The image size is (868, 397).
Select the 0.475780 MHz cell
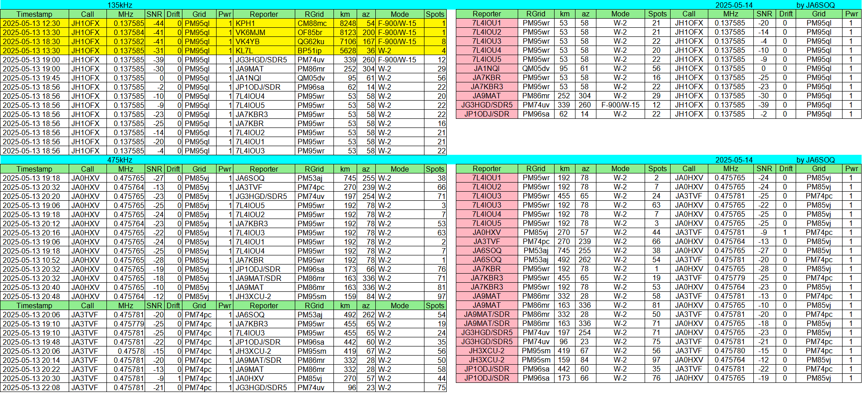[x=730, y=351]
